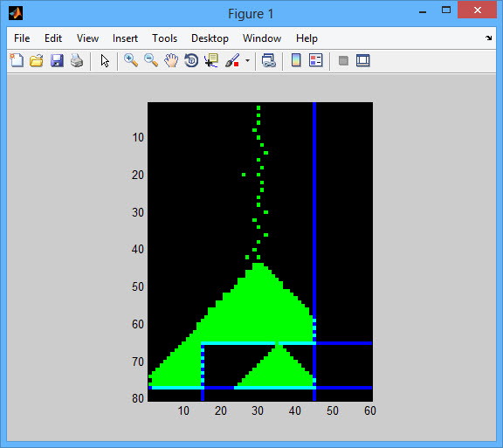Insert a legend using the toolbar
This screenshot has height=448, width=503.
(x=315, y=60)
